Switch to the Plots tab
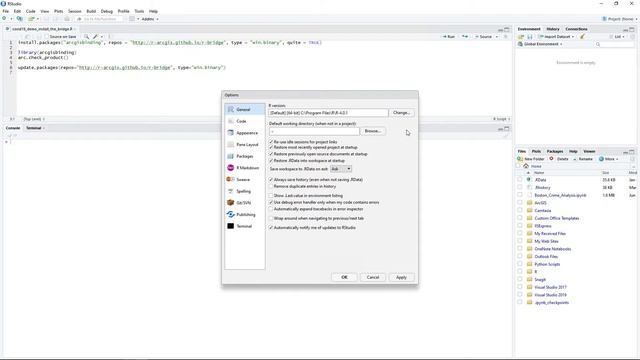640x360 pixels. pos(536,151)
